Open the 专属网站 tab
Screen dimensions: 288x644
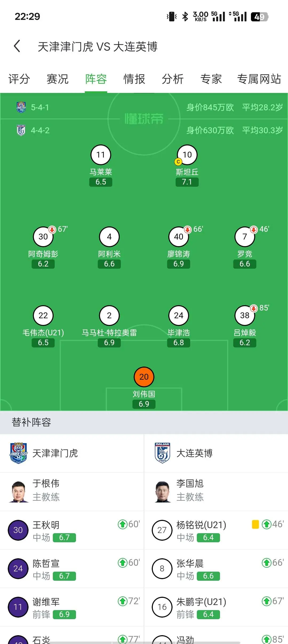click(259, 79)
